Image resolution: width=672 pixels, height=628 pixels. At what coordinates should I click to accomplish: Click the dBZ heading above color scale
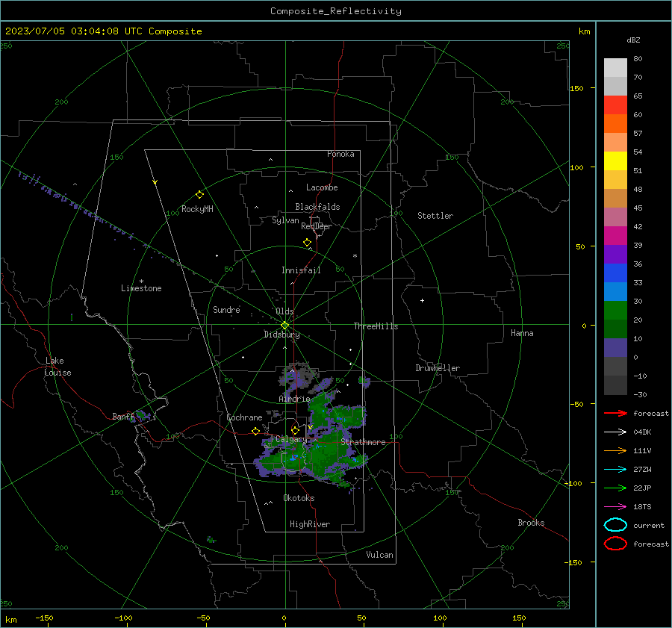tap(633, 40)
